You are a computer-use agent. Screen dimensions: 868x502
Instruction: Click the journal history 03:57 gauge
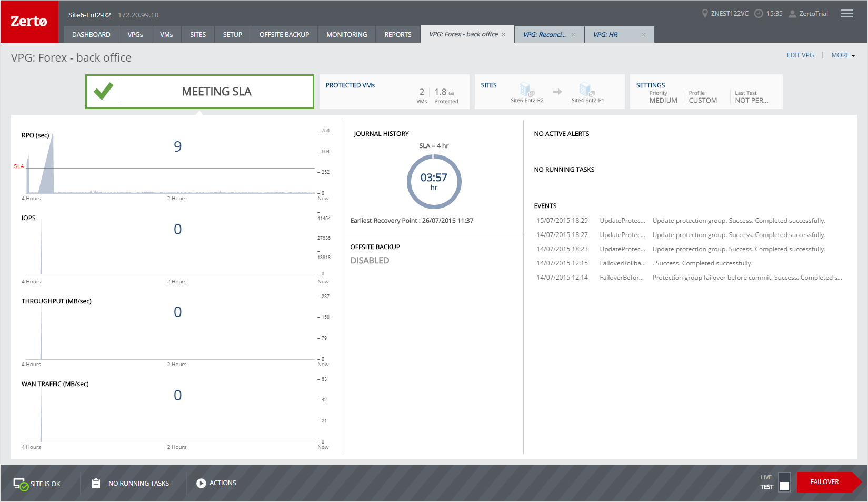tap(434, 181)
